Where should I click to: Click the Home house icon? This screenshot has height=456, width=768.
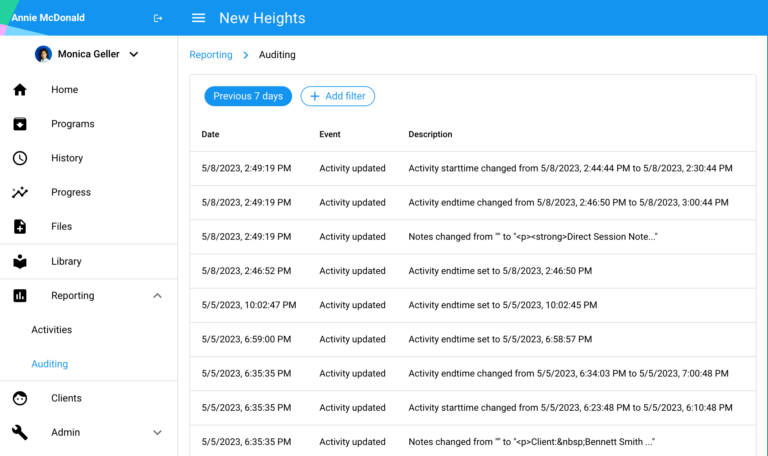point(20,90)
